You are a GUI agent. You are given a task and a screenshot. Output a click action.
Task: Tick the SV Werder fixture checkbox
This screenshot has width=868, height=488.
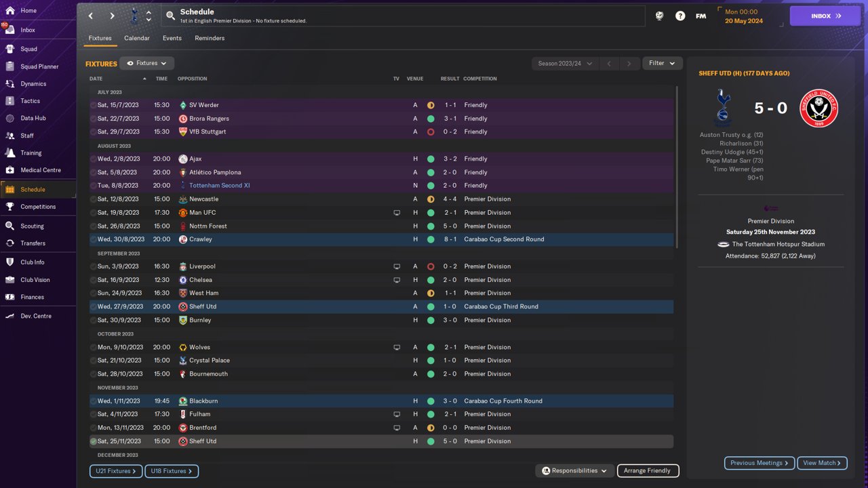click(94, 105)
